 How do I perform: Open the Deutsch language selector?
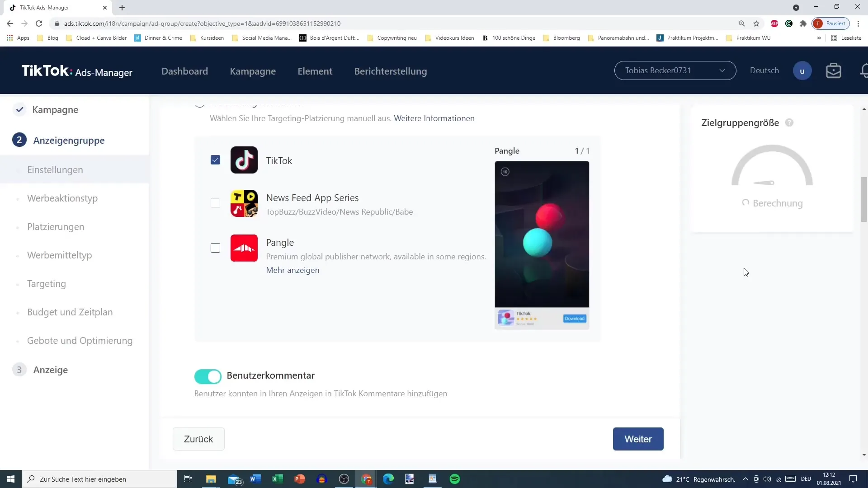[x=764, y=70]
